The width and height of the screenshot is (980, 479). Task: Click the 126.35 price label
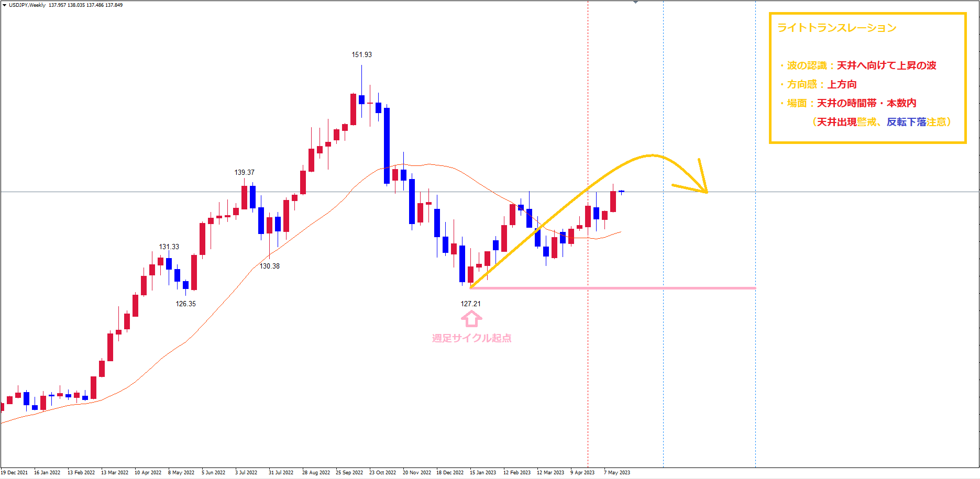[185, 304]
